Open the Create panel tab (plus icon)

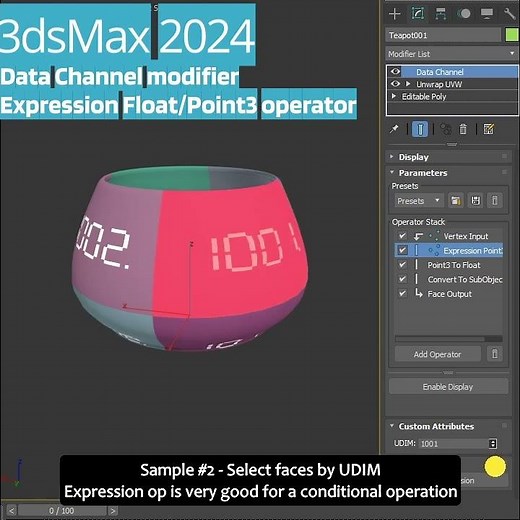click(395, 14)
